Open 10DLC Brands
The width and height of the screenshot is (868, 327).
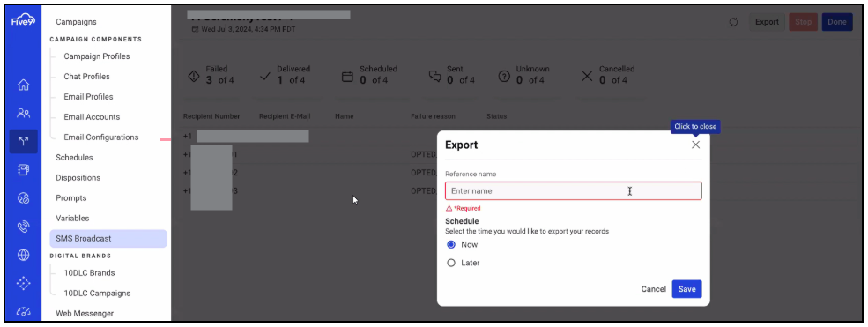[90, 272]
